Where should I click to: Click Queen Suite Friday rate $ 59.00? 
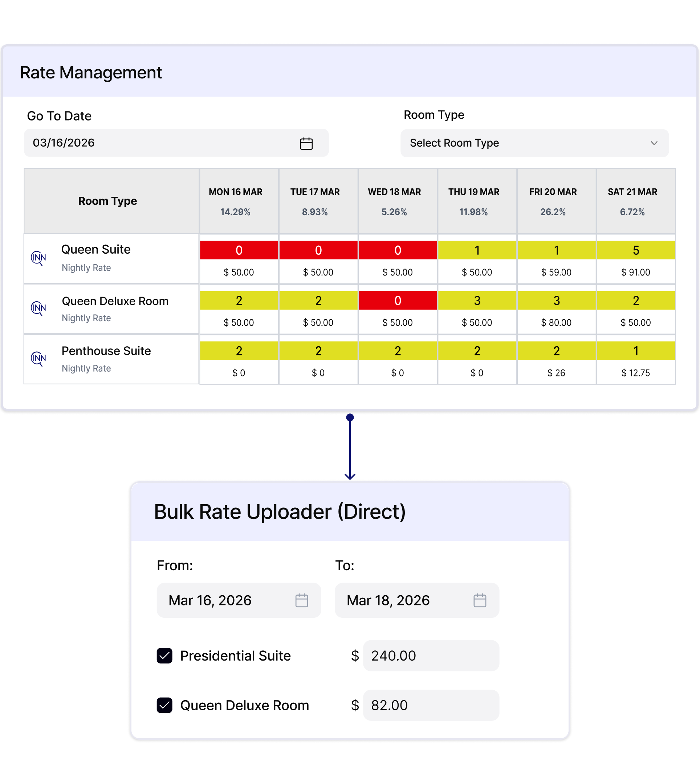coord(556,272)
